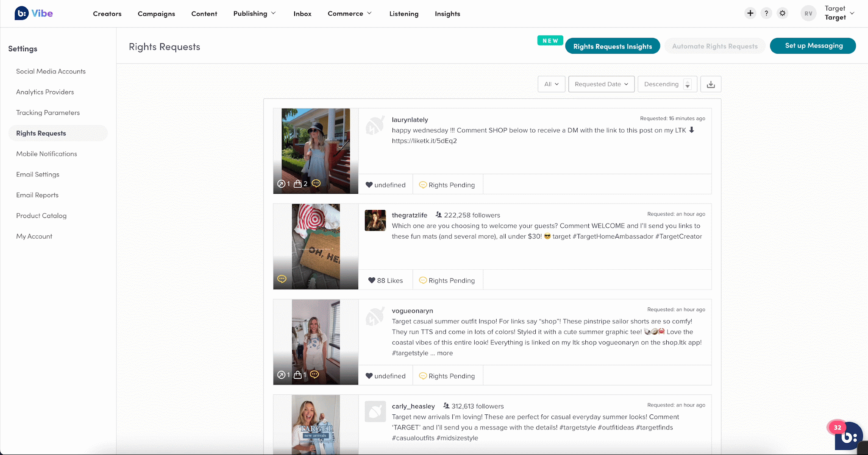Open laurynlately username link

click(410, 120)
